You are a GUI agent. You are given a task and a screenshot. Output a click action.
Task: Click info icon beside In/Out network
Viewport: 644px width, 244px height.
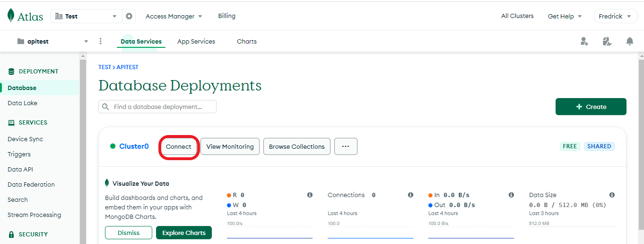pyautogui.click(x=511, y=195)
